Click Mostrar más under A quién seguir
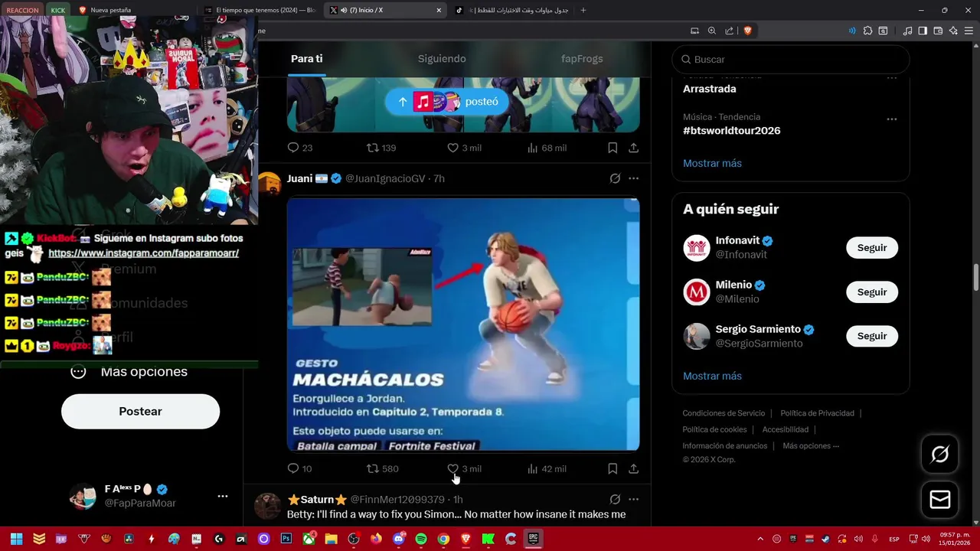This screenshot has height=551, width=980. [712, 376]
